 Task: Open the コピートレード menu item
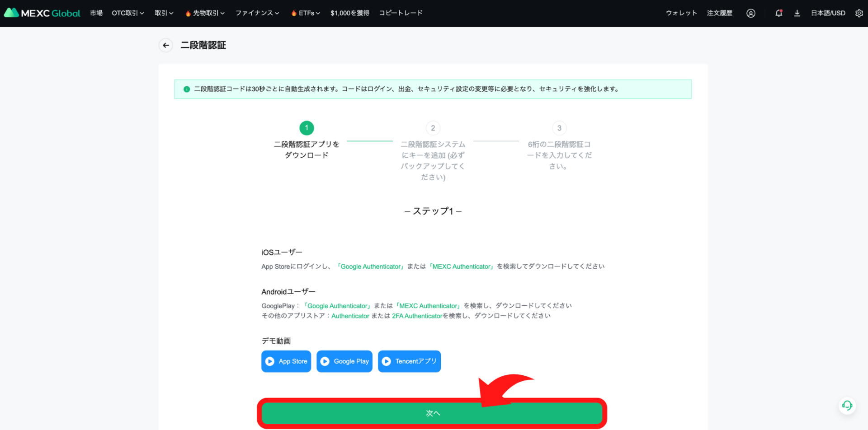pos(401,13)
